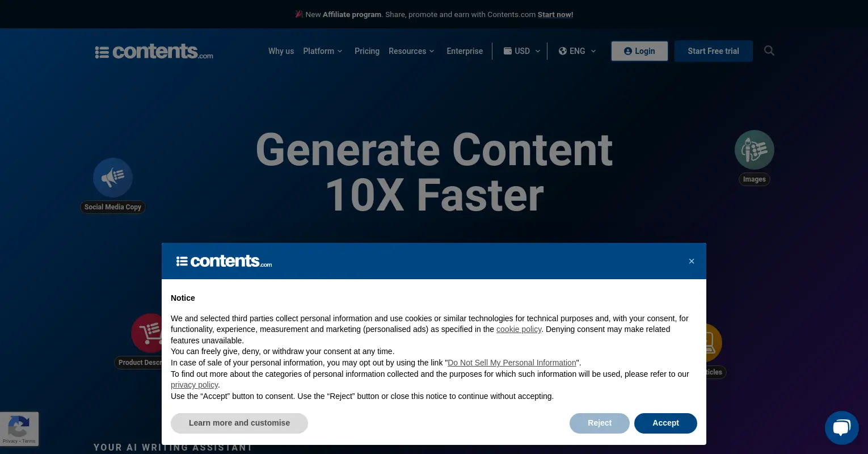Viewport: 868px width, 454px height.
Task: Click Learn more and customise button
Action: [x=239, y=423]
